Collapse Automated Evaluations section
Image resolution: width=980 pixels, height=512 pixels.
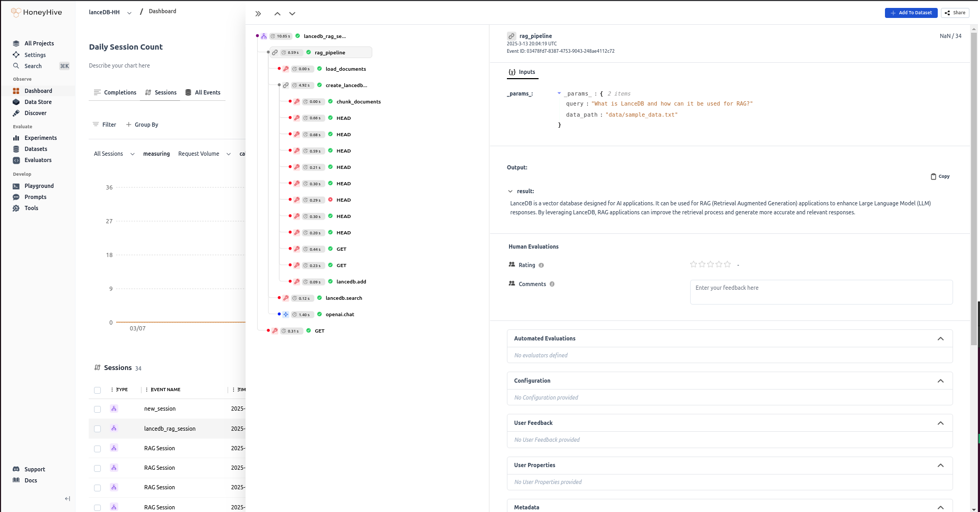pos(940,339)
